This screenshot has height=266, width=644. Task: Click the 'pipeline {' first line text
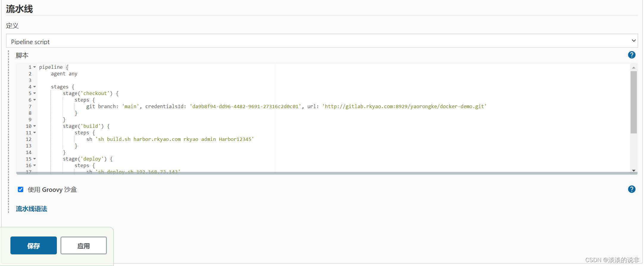pos(54,67)
